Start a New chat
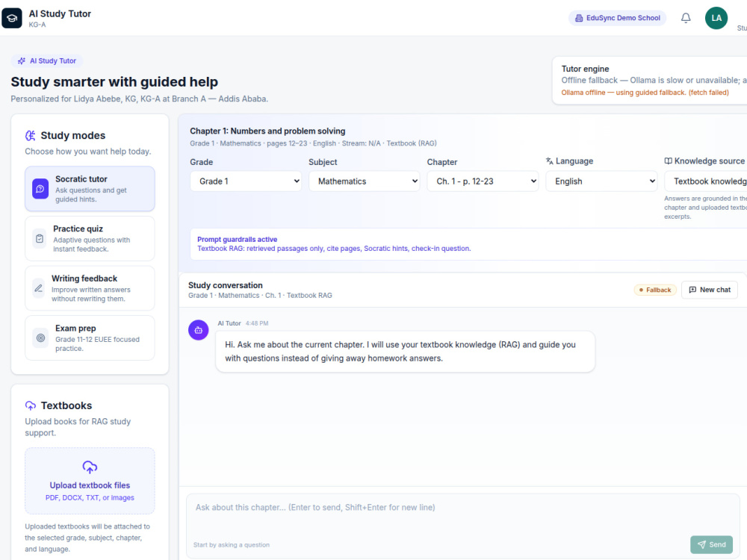The height and width of the screenshot is (560, 747). click(710, 290)
